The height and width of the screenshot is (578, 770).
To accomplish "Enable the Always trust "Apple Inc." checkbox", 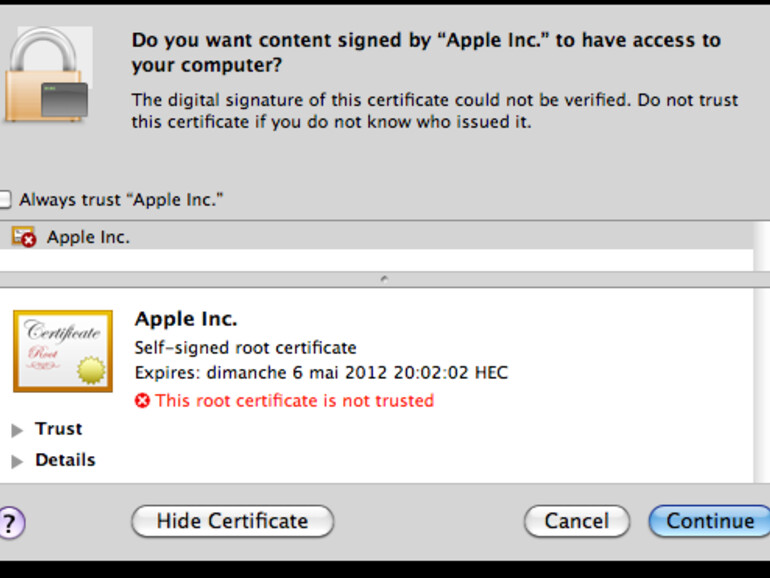I will click(4, 200).
